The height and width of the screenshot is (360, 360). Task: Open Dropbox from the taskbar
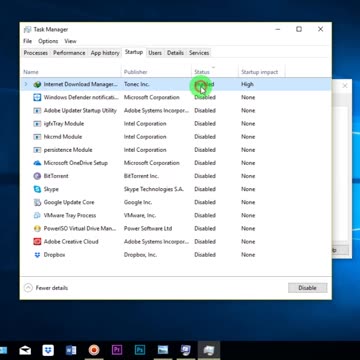pos(48,350)
